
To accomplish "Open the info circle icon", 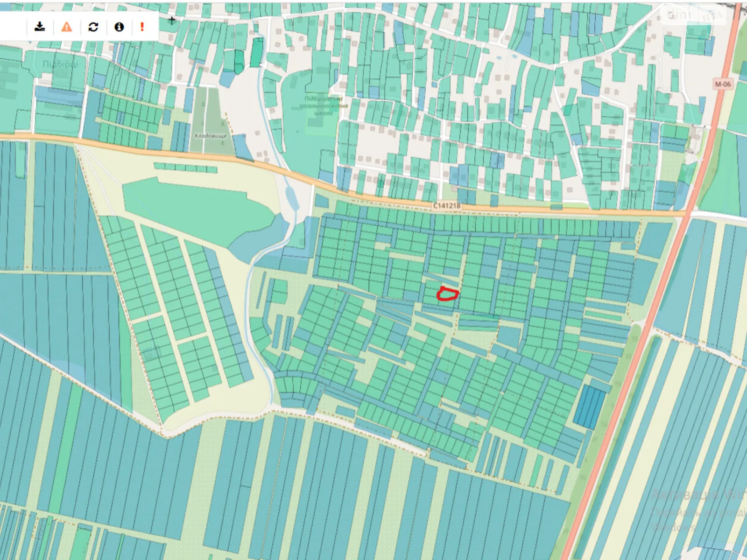I will point(119,27).
